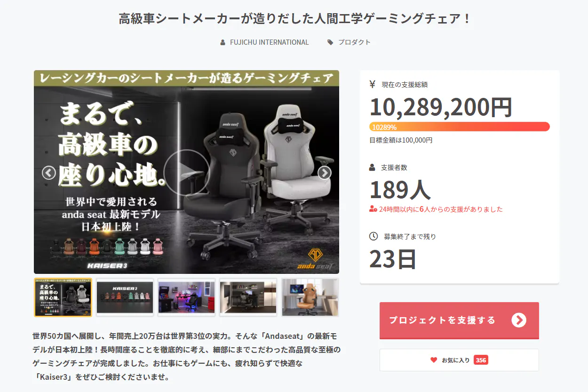Select the brown chair thumbnail
This screenshot has width=588, height=392.
[310, 297]
